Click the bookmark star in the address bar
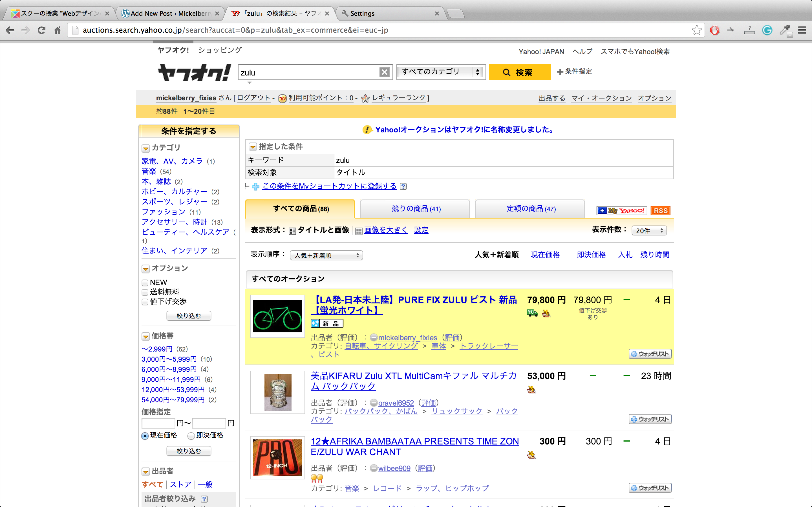This screenshot has width=812, height=507. 697,30
